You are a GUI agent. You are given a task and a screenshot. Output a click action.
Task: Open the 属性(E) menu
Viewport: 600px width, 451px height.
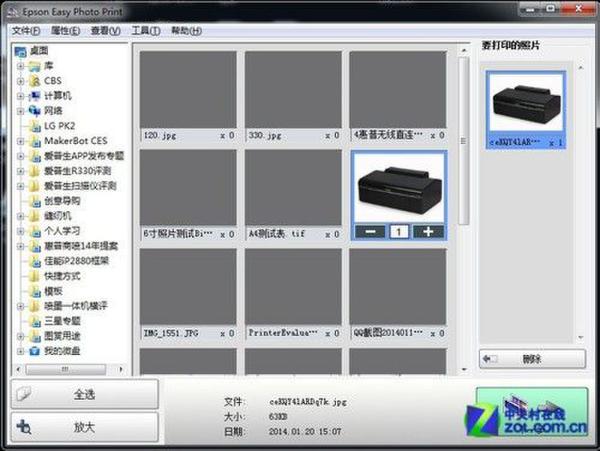(65, 31)
